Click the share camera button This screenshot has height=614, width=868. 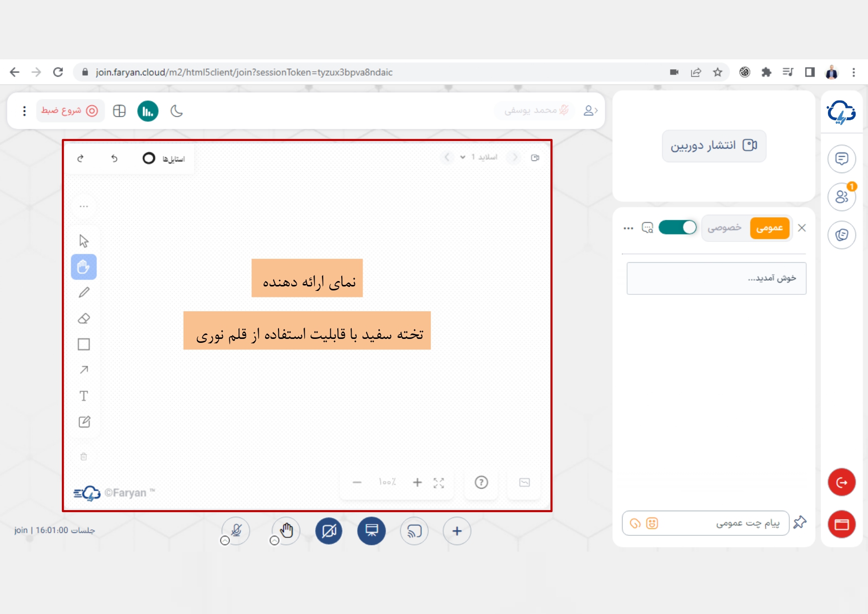714,145
